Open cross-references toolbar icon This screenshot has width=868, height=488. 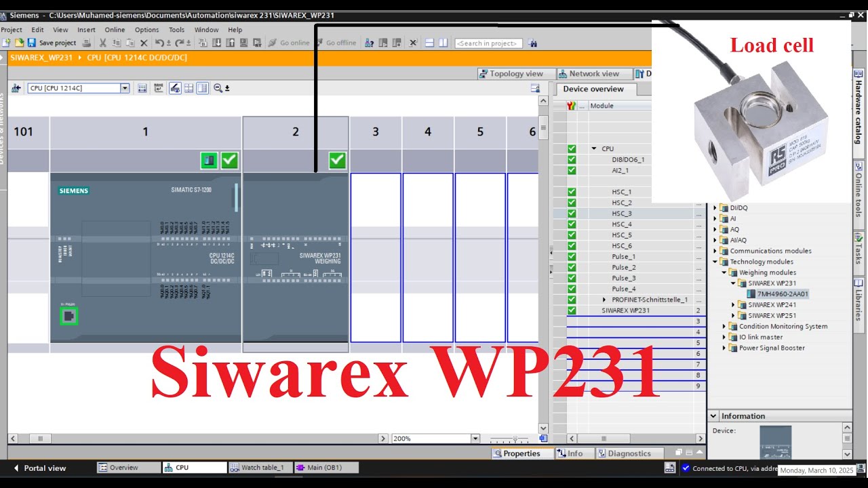(x=412, y=43)
